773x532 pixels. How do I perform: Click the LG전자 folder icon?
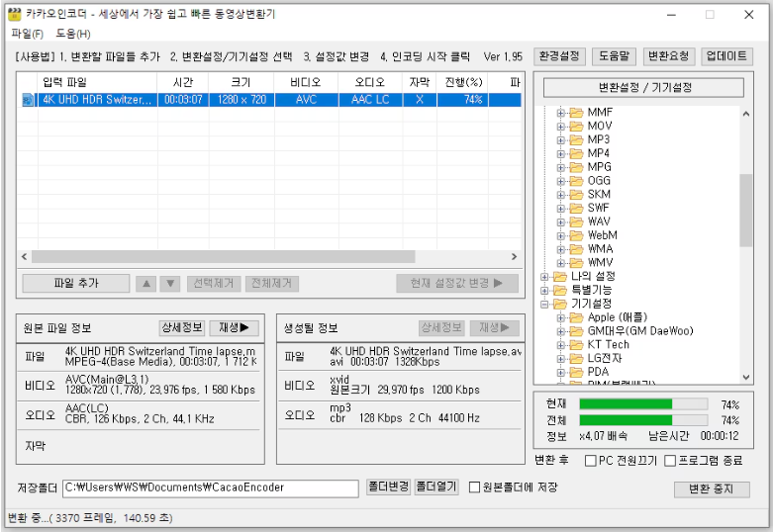[576, 359]
